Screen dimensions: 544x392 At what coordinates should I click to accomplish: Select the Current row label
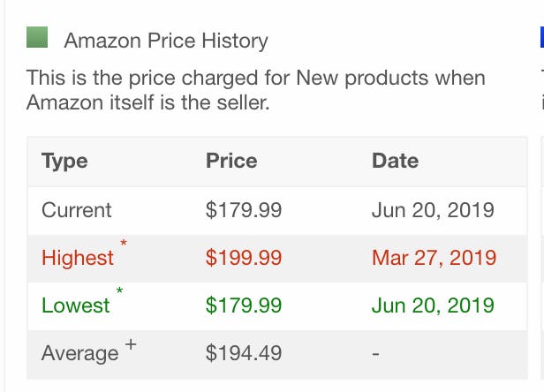(77, 210)
